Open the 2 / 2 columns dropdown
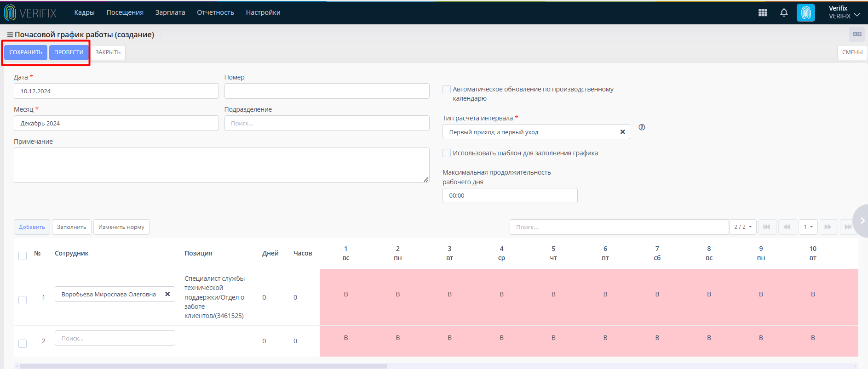Screen dimensions: 868x369 tap(743, 227)
